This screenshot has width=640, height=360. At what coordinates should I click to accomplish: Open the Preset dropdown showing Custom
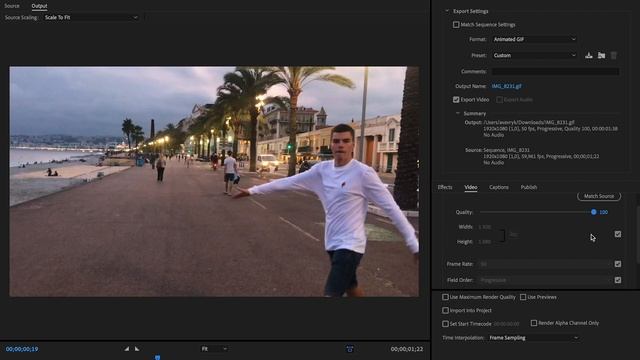tap(534, 55)
